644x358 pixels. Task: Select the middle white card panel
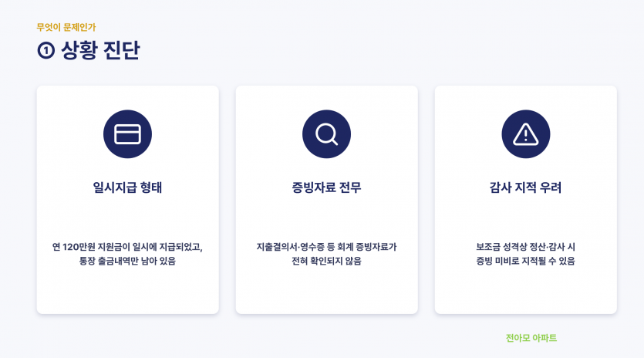click(x=326, y=200)
